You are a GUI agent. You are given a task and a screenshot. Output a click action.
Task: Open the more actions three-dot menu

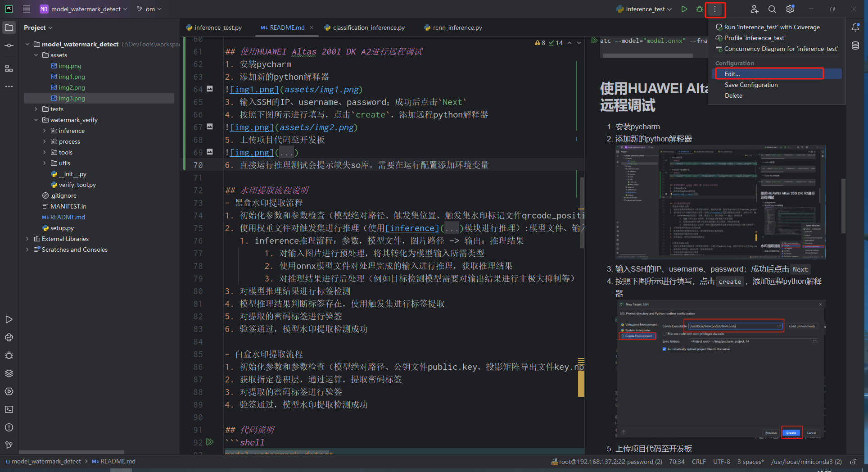coord(715,9)
